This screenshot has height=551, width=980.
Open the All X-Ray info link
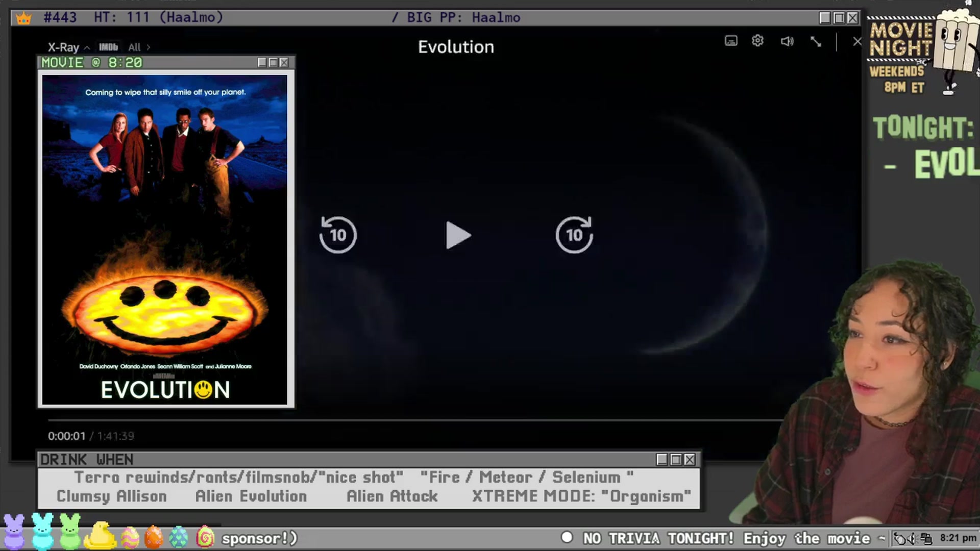pos(139,47)
